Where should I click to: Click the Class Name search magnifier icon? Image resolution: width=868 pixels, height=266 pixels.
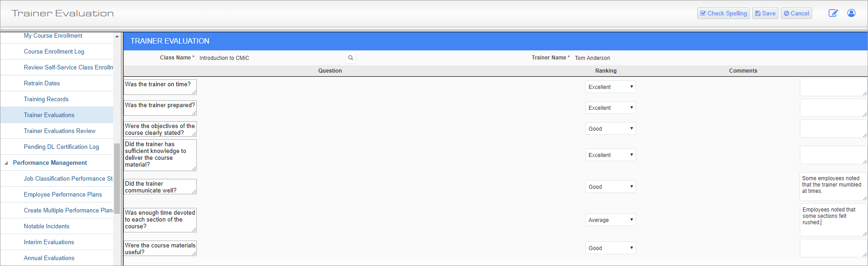pyautogui.click(x=350, y=58)
